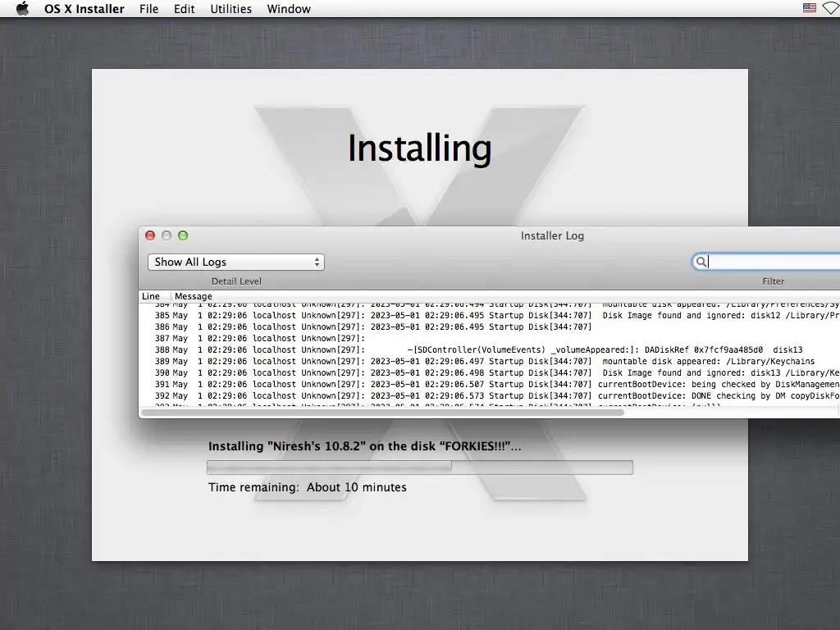Click the Detail Level label
The height and width of the screenshot is (630, 840).
tap(236, 281)
